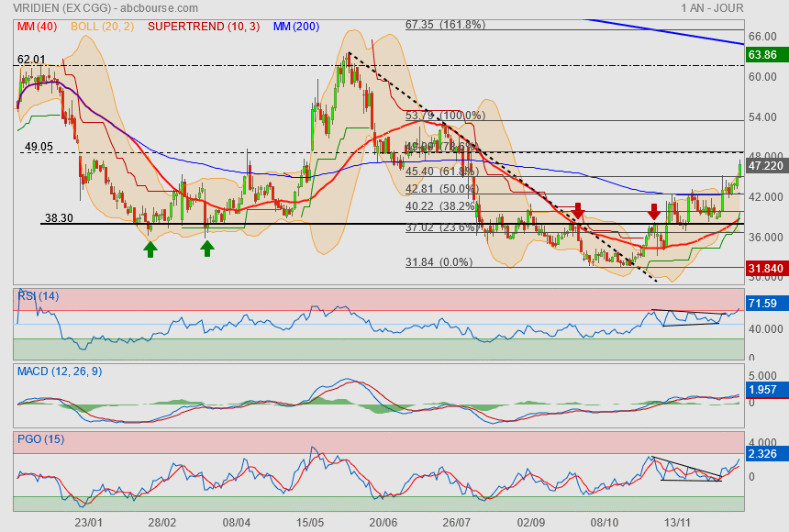Click the 36.000 price axis value
The height and width of the screenshot is (532, 789).
[765, 237]
